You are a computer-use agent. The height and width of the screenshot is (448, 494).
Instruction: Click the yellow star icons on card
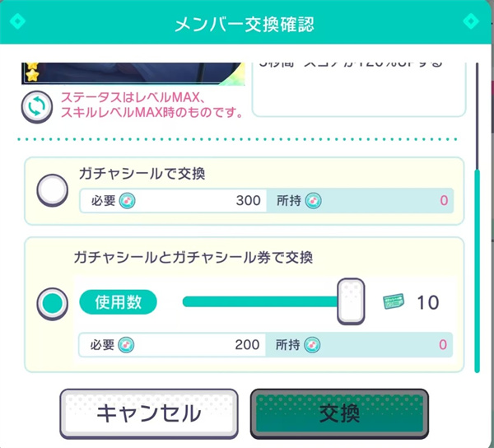click(31, 71)
